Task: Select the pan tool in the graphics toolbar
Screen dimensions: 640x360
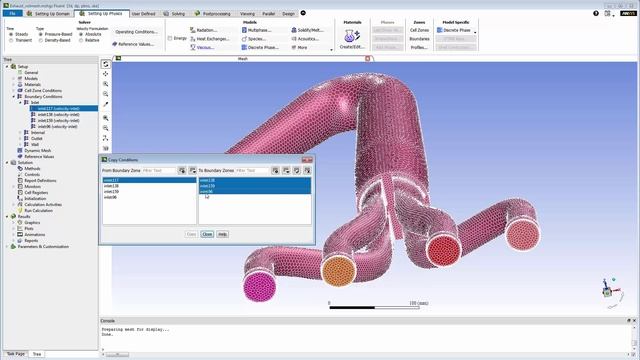Action: (106, 74)
